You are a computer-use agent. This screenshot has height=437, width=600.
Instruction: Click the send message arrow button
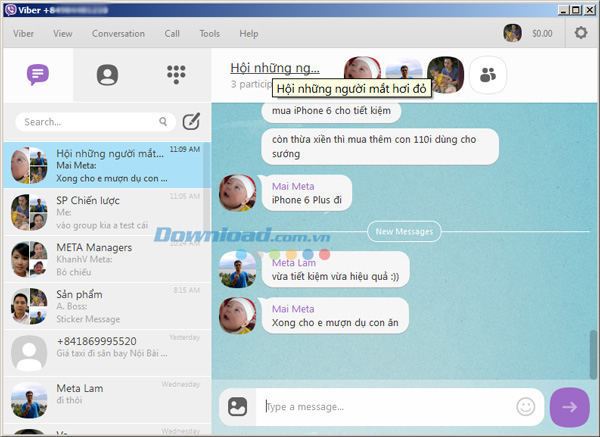pyautogui.click(x=569, y=407)
